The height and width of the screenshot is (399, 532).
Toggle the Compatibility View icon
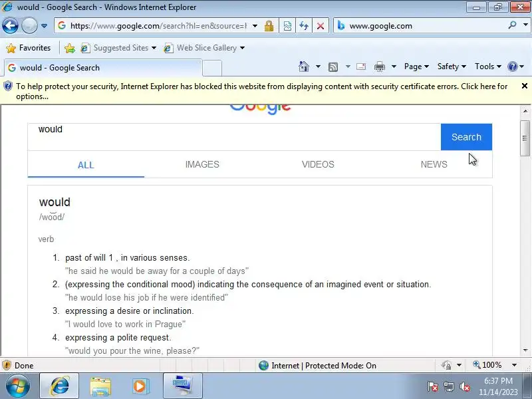(x=287, y=26)
